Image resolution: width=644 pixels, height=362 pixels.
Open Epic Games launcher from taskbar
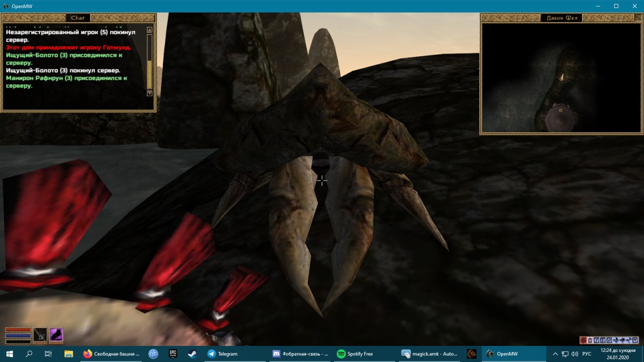(173, 354)
